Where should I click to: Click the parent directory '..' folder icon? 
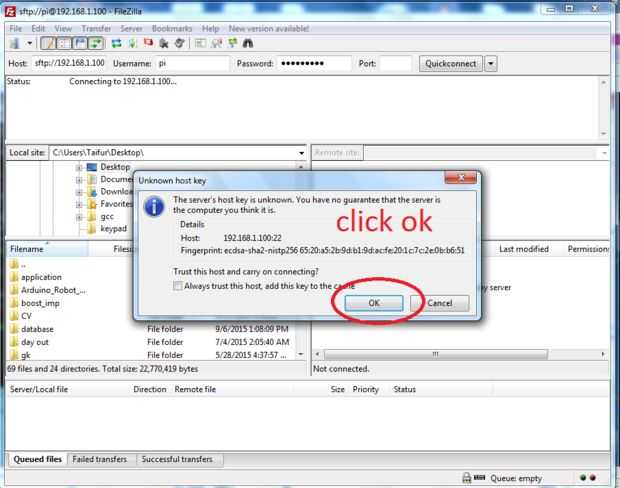pyautogui.click(x=14, y=264)
